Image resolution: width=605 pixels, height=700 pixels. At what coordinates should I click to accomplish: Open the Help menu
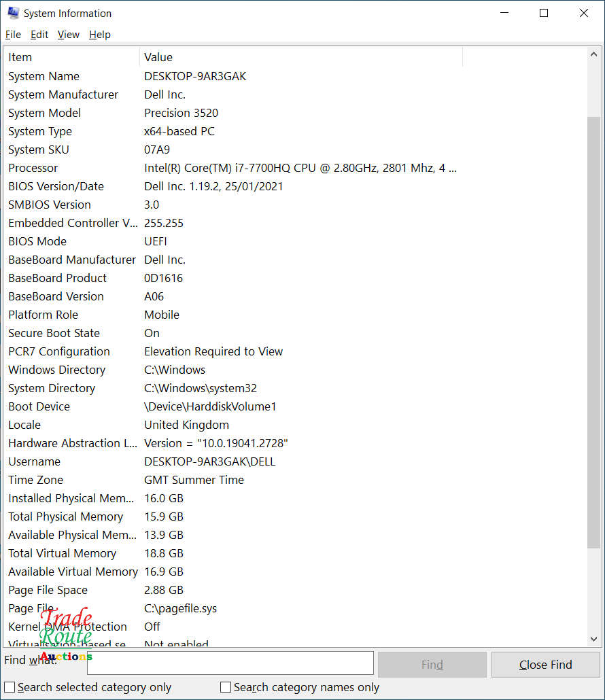pyautogui.click(x=99, y=35)
